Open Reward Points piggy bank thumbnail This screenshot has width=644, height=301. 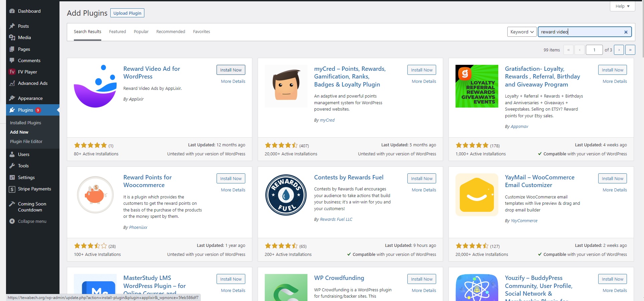point(95,195)
